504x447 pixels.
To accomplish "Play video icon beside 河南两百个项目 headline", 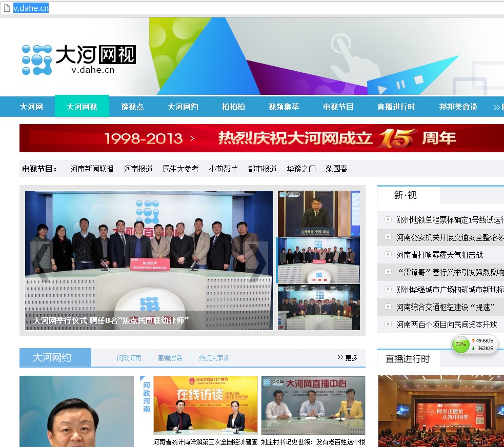I will (388, 324).
